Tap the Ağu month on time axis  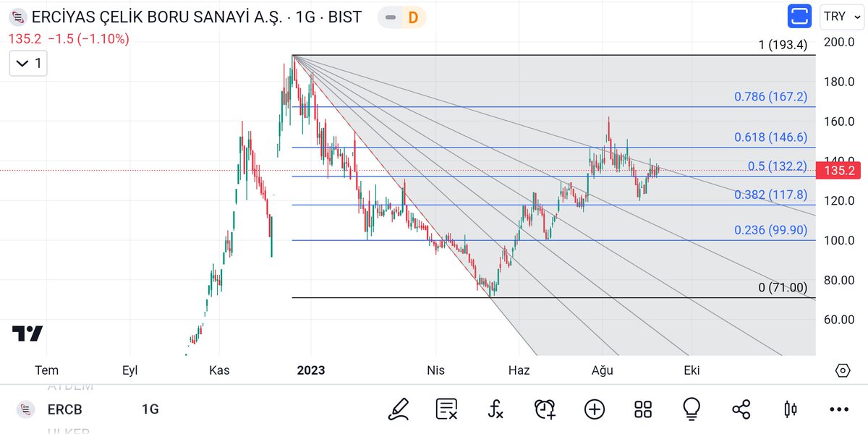[602, 370]
